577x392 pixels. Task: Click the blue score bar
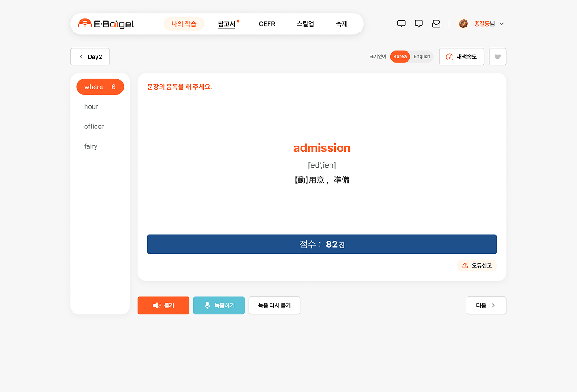322,244
